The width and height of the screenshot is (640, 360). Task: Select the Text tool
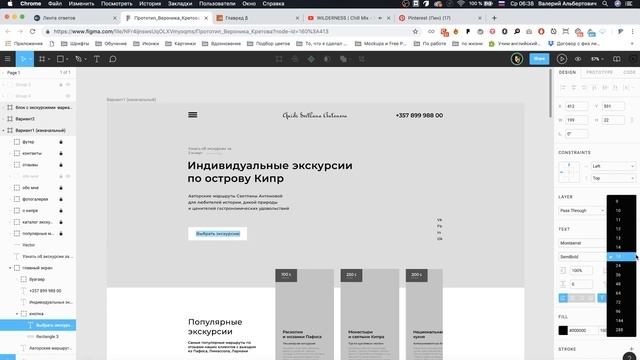coord(97,59)
